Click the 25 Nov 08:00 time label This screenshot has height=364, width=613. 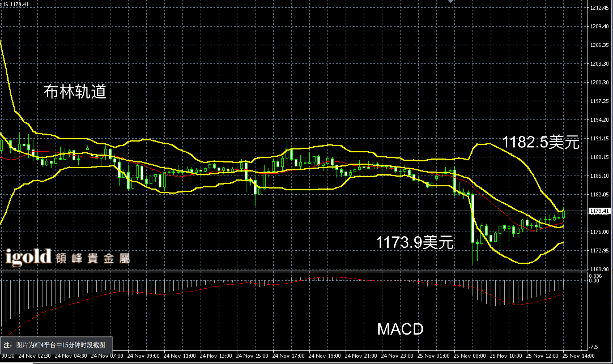(469, 356)
